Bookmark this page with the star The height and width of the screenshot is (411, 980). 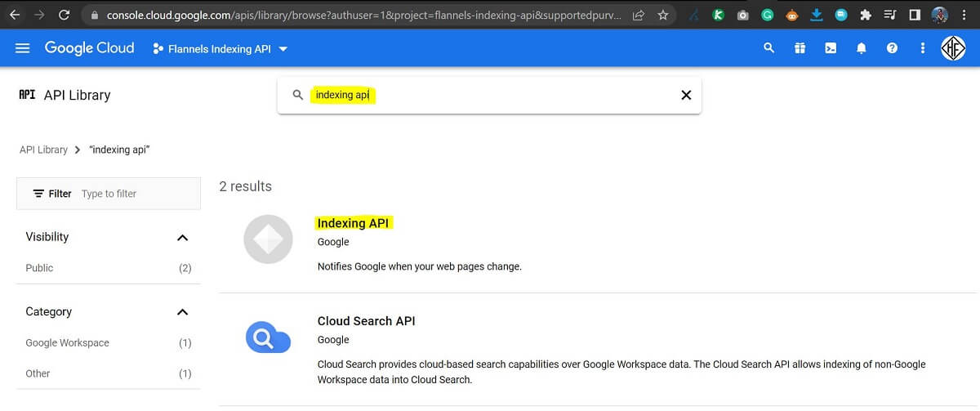click(x=662, y=15)
